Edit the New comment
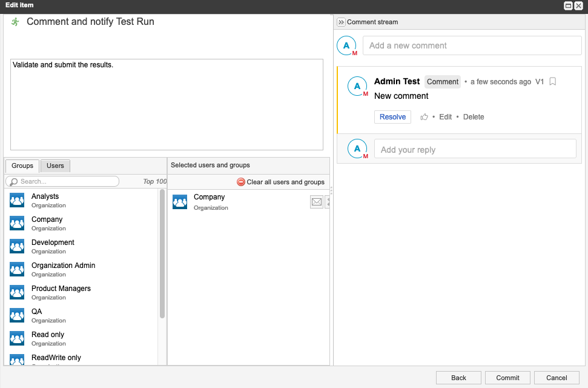This screenshot has width=588, height=388. pyautogui.click(x=445, y=117)
